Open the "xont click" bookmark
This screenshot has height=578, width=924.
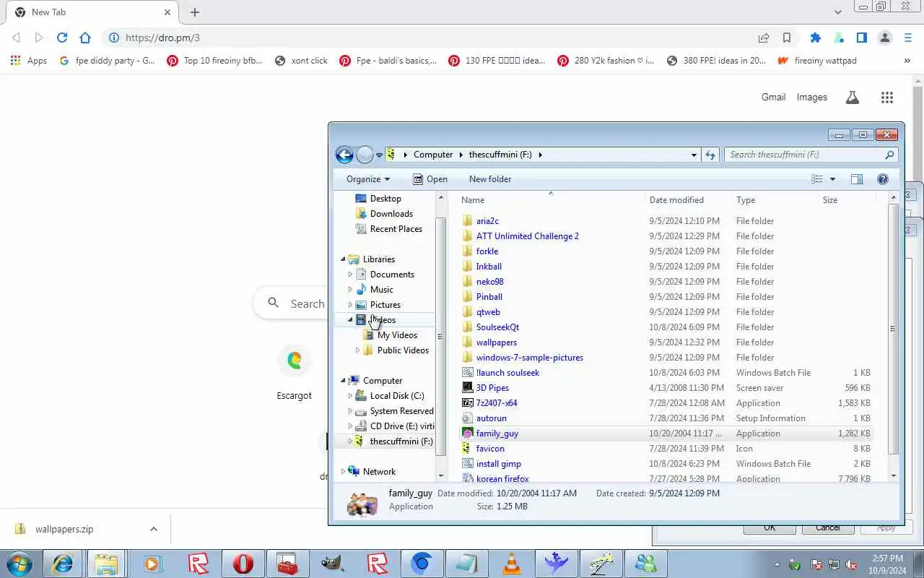pyautogui.click(x=301, y=61)
